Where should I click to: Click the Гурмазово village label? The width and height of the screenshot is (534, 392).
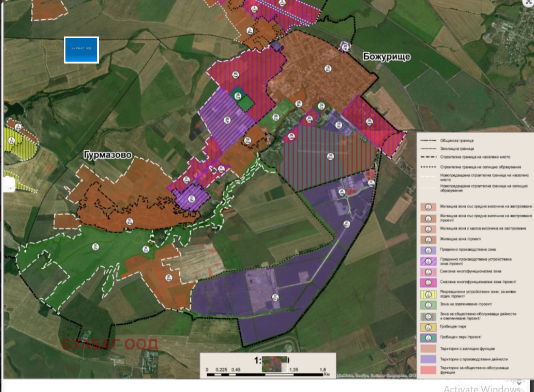click(x=106, y=155)
